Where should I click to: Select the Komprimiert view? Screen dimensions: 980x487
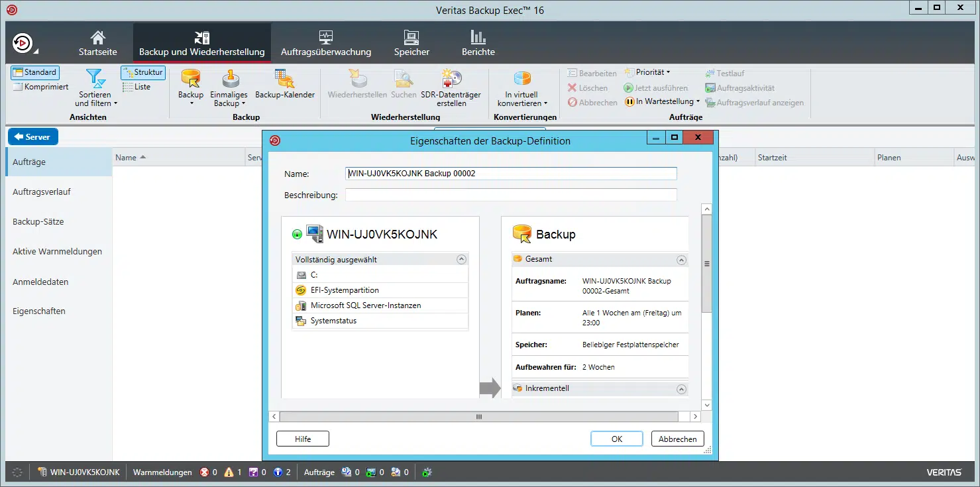click(41, 87)
